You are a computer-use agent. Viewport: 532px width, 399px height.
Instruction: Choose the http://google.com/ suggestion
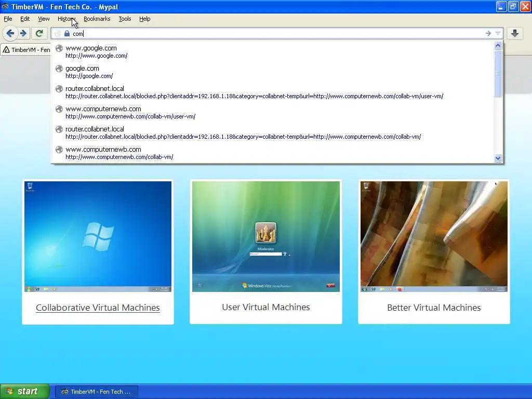(273, 72)
